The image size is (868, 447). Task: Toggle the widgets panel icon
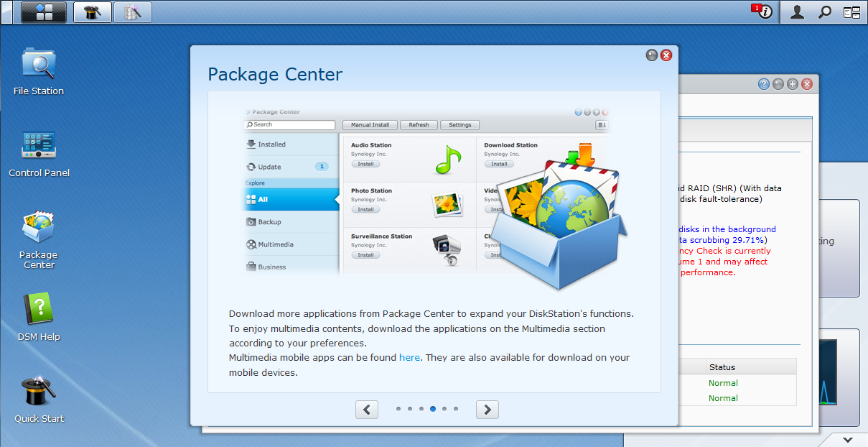[x=852, y=11]
